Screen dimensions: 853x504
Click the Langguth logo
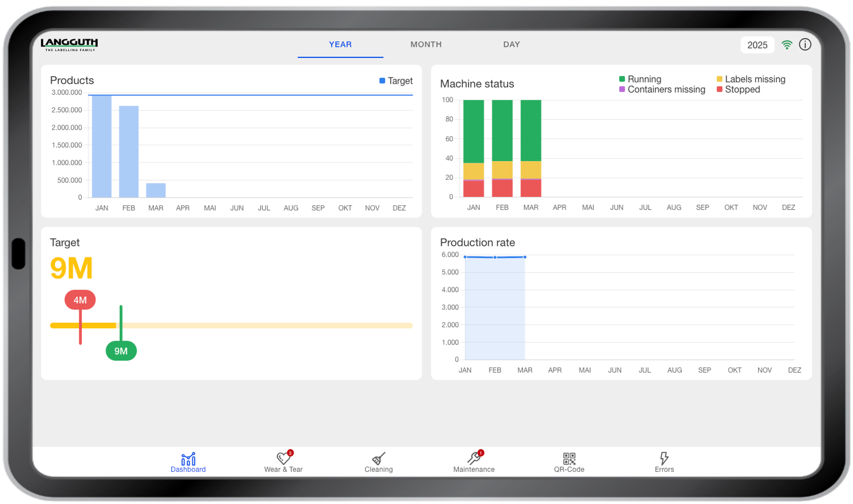tap(69, 44)
